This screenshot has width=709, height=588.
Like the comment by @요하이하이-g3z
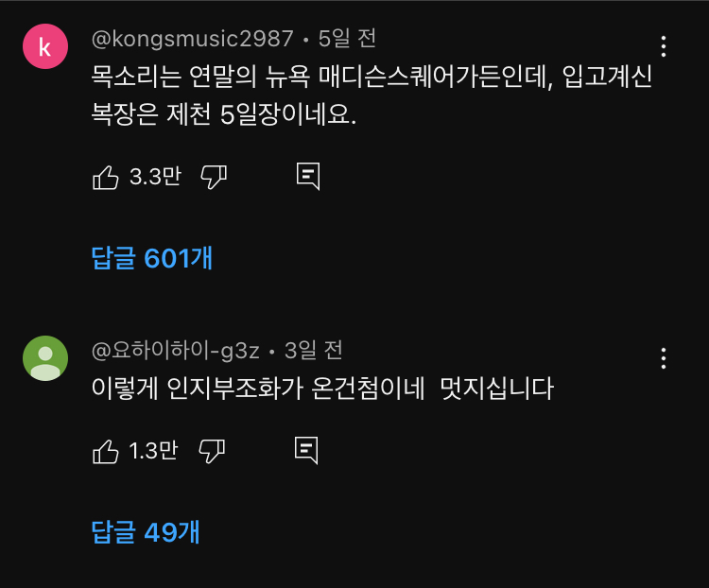click(x=105, y=451)
